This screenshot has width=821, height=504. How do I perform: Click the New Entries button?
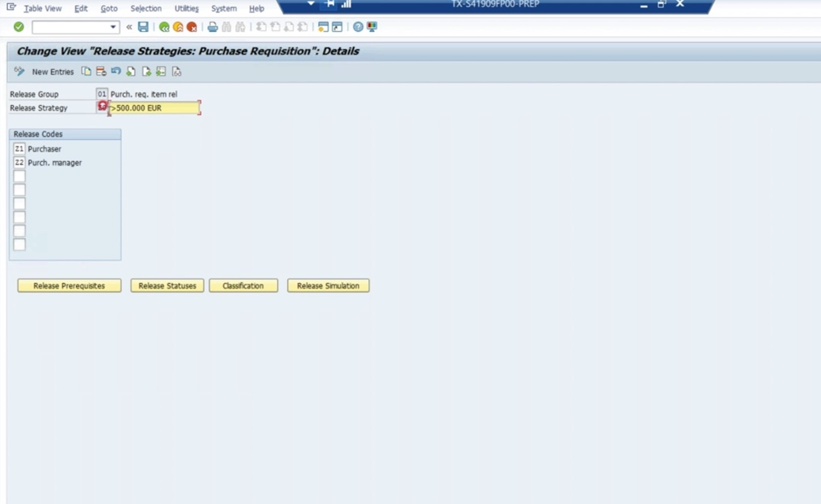[x=53, y=72]
